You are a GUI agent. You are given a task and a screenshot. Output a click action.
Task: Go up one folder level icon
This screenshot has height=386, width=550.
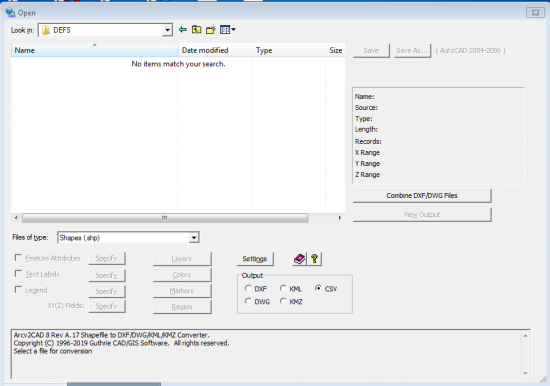tap(196, 30)
